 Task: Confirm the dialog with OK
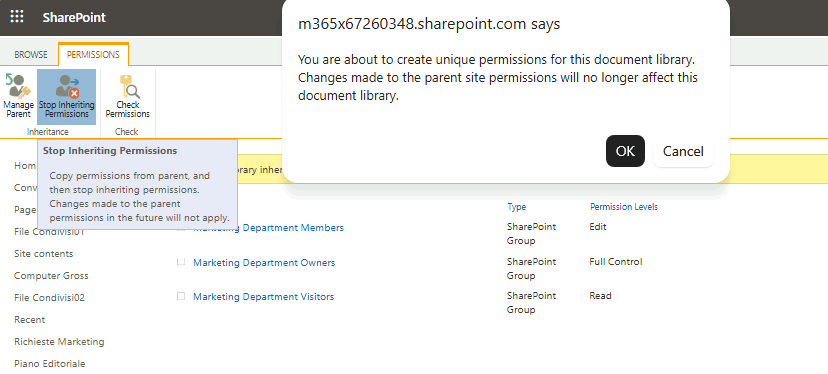625,151
